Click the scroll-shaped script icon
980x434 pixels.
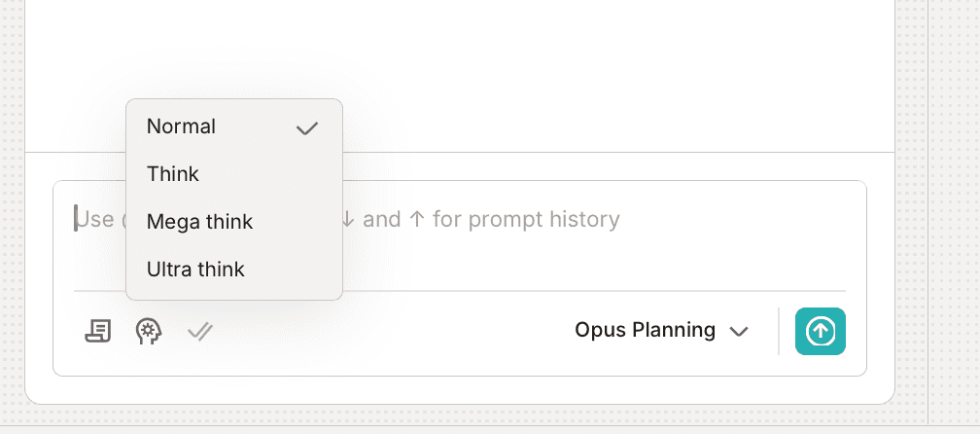(97, 331)
